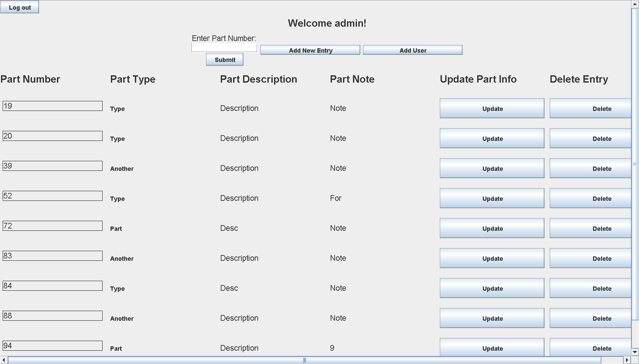Click the Add User button
Viewport: 639px width, 364px height.
(413, 50)
